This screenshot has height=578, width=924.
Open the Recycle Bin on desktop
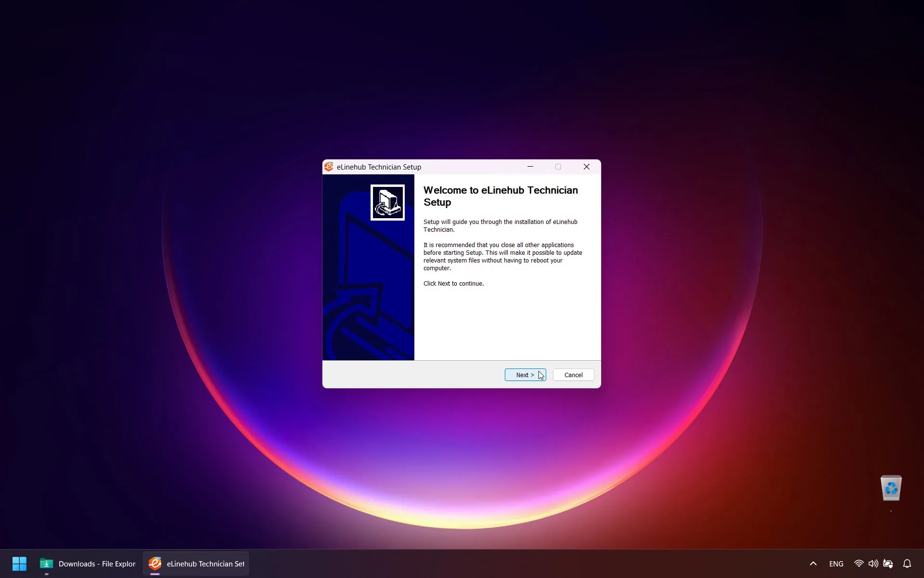[x=891, y=488]
